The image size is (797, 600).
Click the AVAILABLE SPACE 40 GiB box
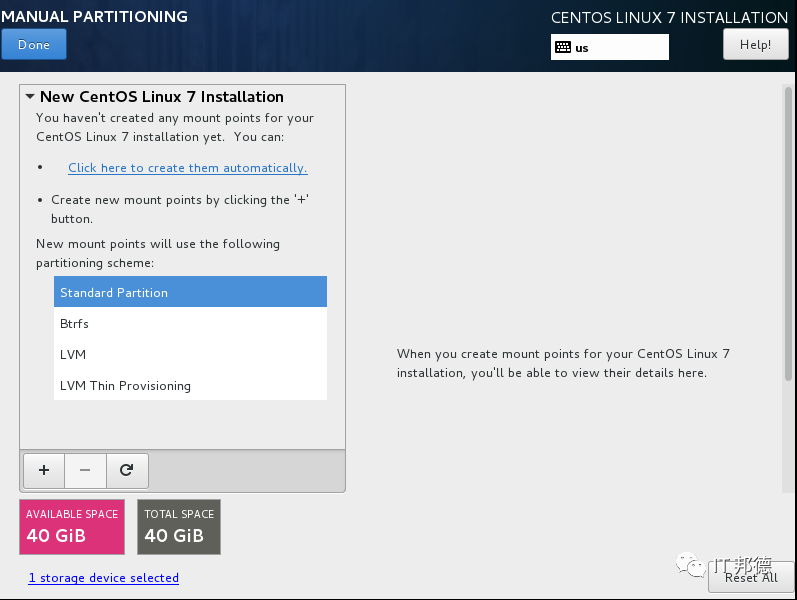point(72,527)
